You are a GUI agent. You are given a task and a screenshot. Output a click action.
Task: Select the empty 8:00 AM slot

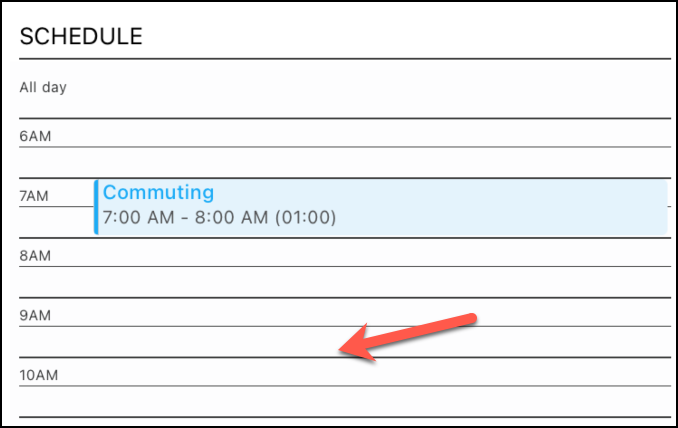click(345, 252)
